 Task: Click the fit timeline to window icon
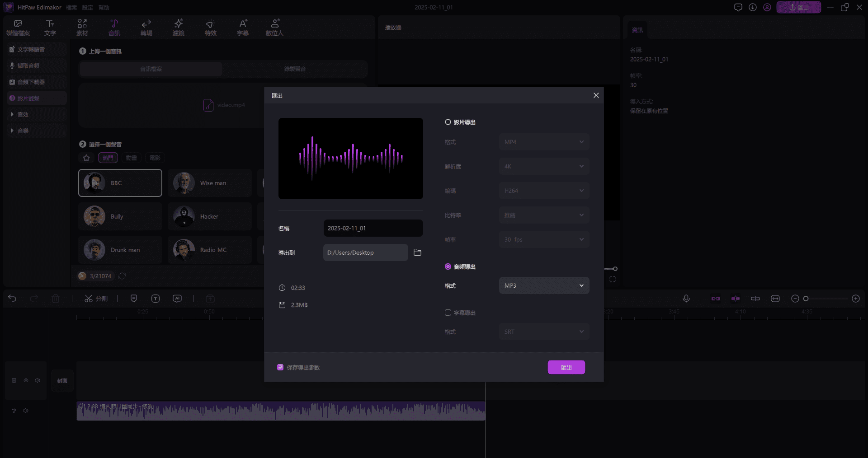tap(775, 299)
